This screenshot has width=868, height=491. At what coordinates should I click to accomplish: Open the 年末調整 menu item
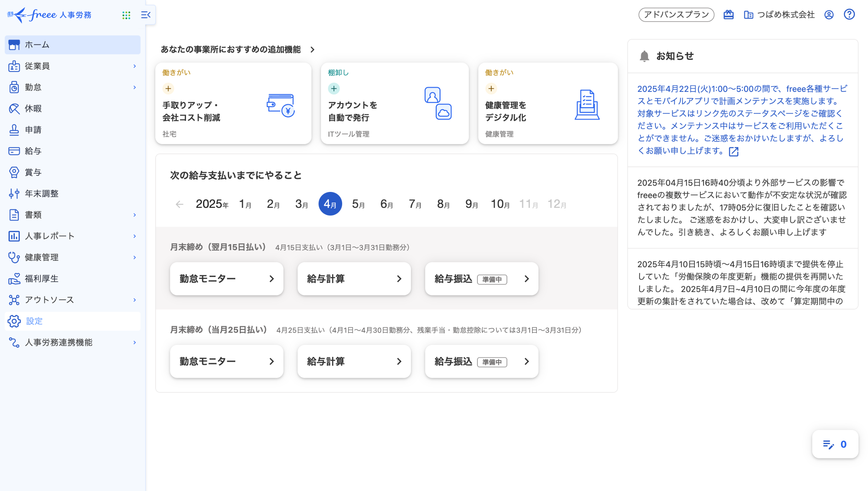coord(41,194)
